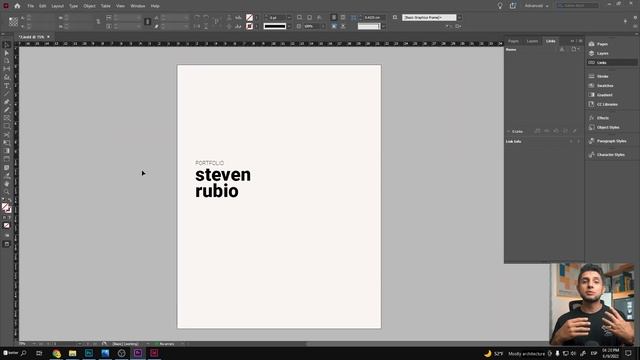Select the Scissors tool
Screen dimensions: 640x360
point(7,135)
